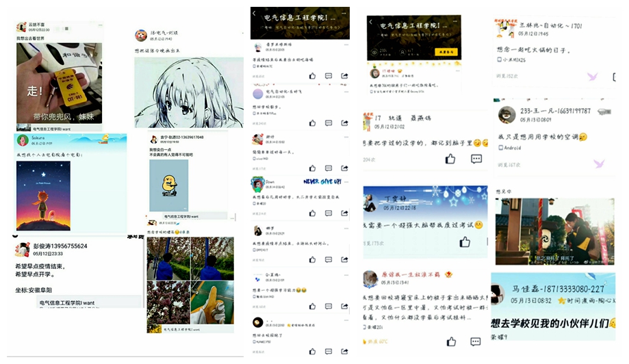
Task: Open 电气信息工程学院I want tag under 彭俊涛 post
Action: pyautogui.click(x=66, y=302)
